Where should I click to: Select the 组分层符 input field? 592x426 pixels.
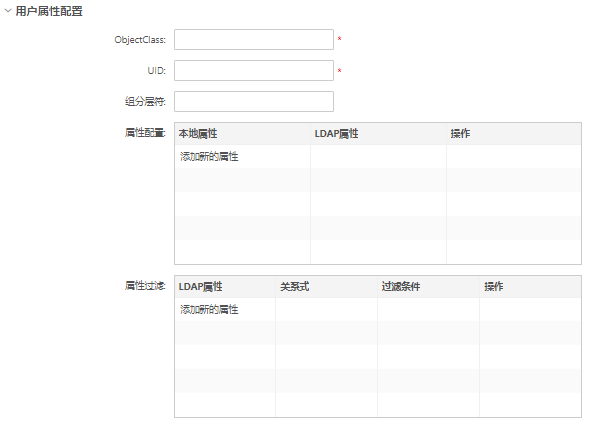click(x=254, y=101)
